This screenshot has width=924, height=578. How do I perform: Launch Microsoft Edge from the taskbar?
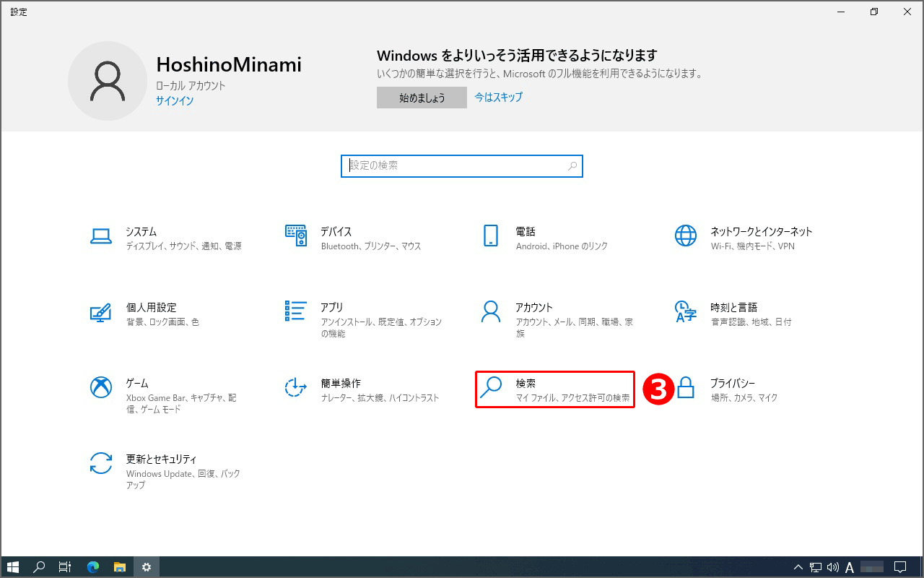coord(93,567)
